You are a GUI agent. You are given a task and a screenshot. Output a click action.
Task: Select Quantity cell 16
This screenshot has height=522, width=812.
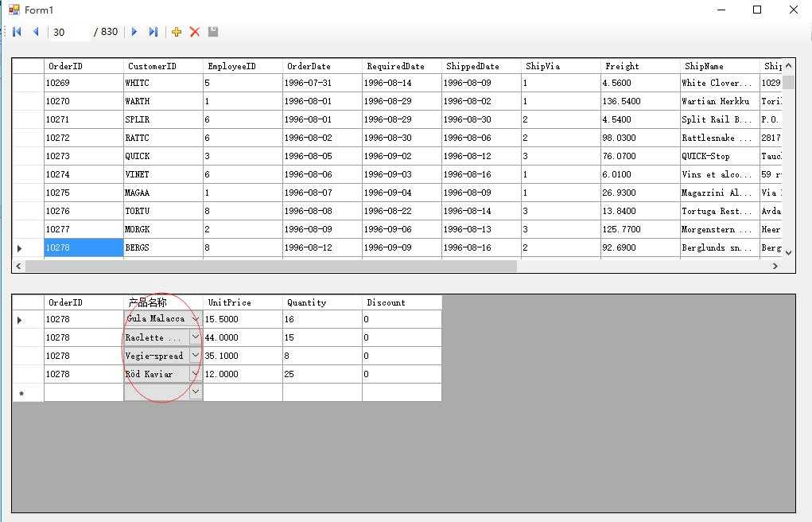[322, 319]
